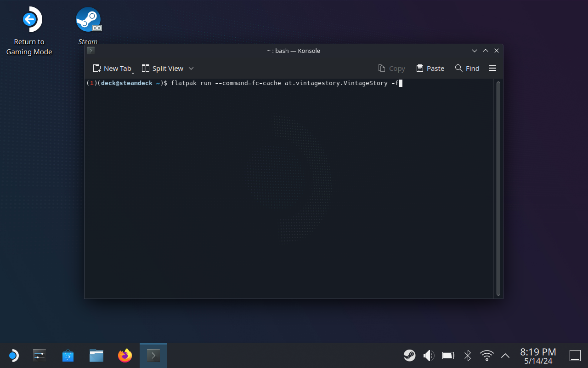
Task: Launch Firefox from the taskbar
Action: [x=125, y=355]
